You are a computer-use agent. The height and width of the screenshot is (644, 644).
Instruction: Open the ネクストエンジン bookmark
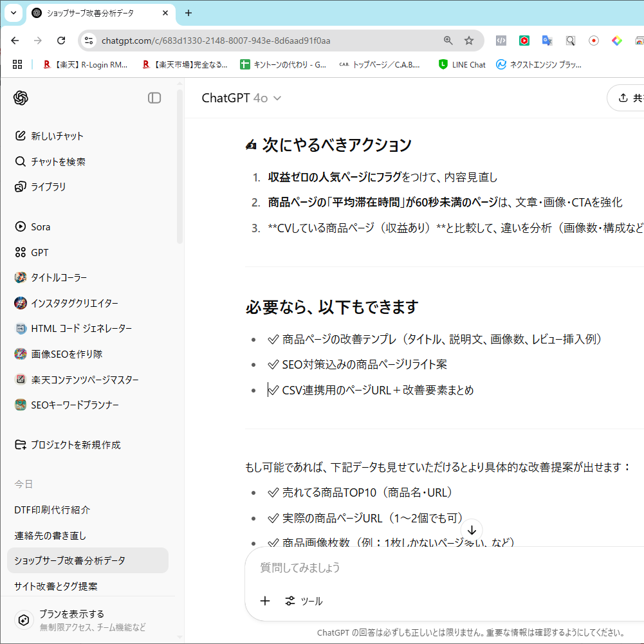point(539,64)
